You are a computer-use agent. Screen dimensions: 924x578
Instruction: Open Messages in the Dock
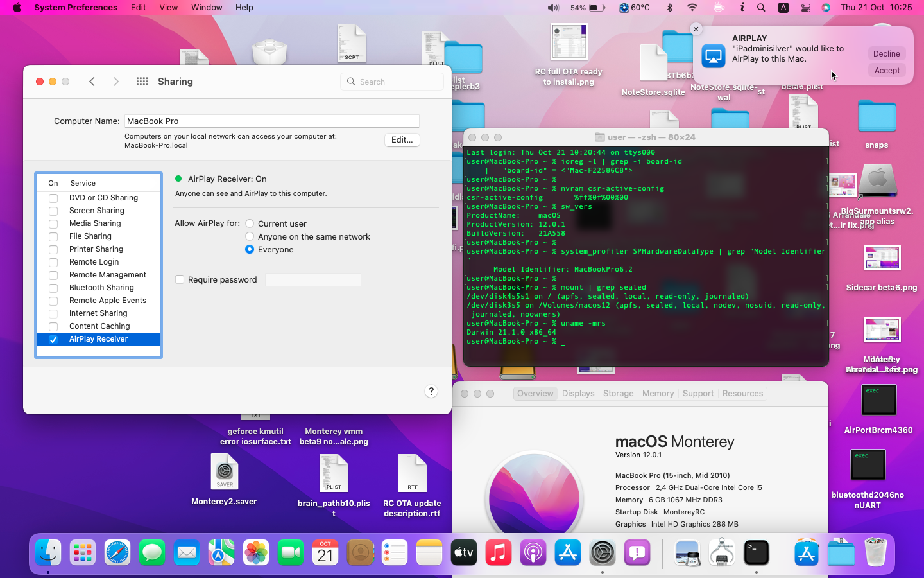(x=152, y=552)
